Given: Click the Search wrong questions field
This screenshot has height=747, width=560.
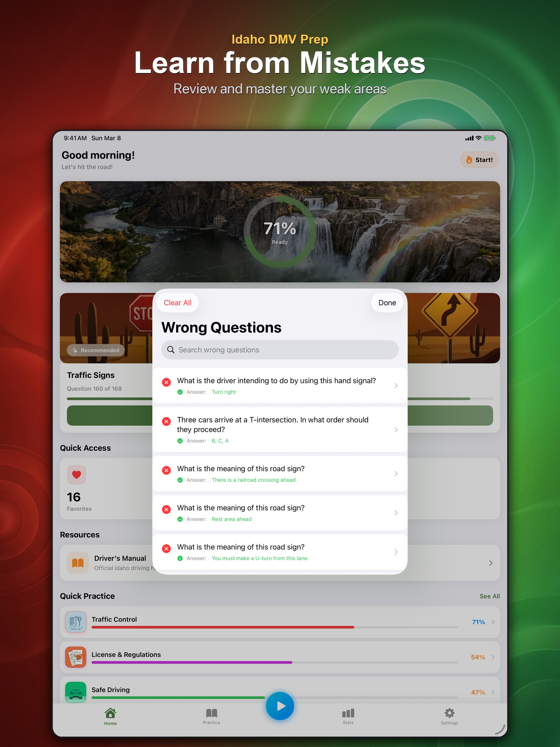Looking at the screenshot, I should (280, 350).
